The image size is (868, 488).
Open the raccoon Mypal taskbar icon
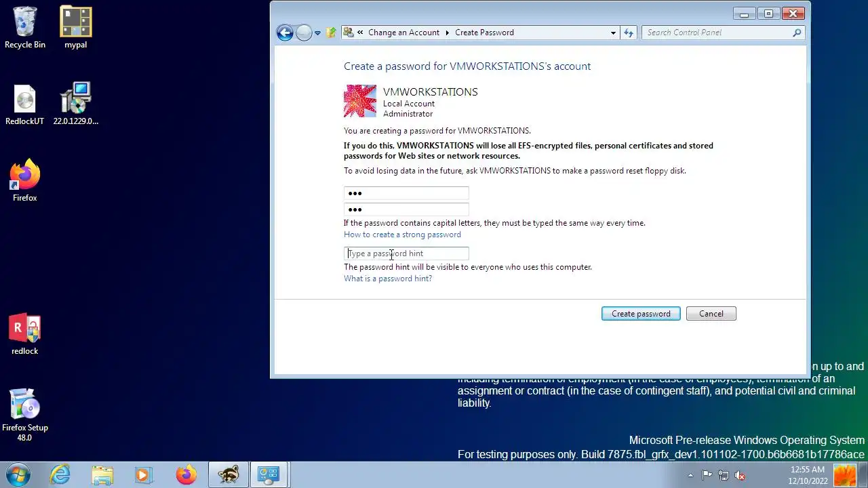coord(228,474)
